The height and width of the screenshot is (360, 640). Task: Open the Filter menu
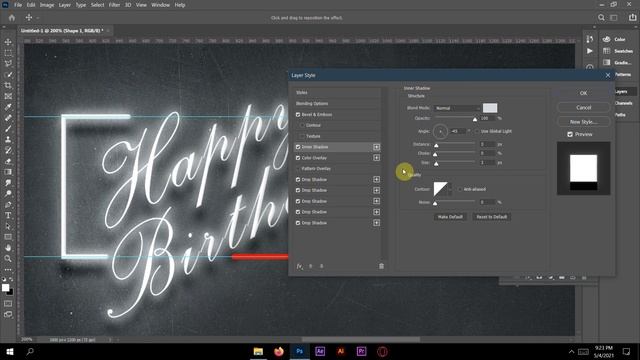click(x=114, y=5)
